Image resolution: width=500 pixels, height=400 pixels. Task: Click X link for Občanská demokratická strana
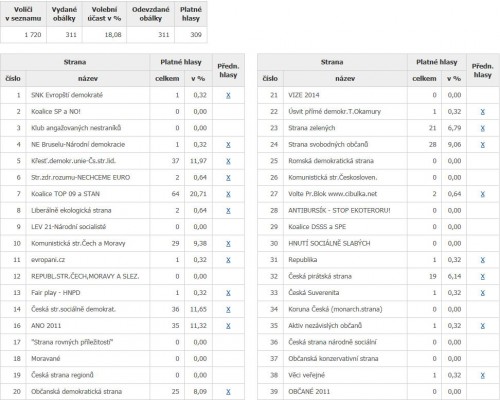228,392
